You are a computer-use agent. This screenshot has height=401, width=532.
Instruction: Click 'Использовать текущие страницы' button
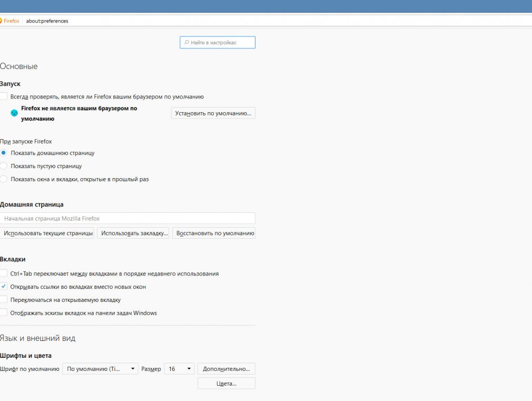tap(47, 233)
